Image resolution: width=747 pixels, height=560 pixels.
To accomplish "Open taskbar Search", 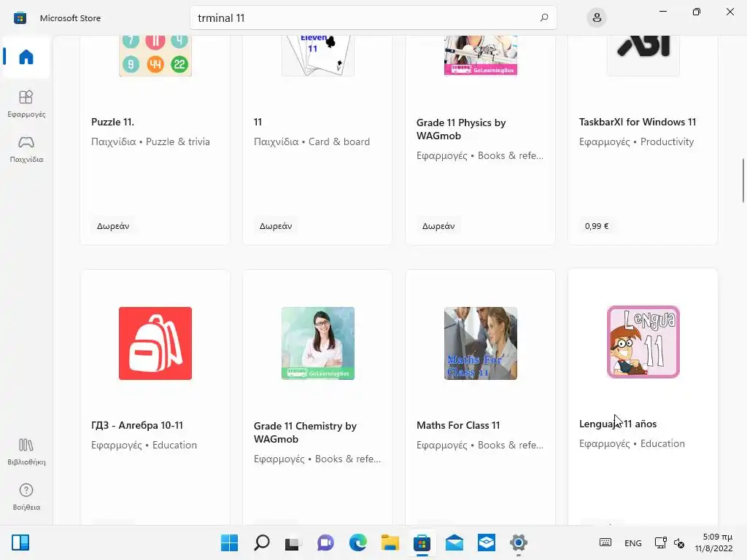I will point(262,542).
